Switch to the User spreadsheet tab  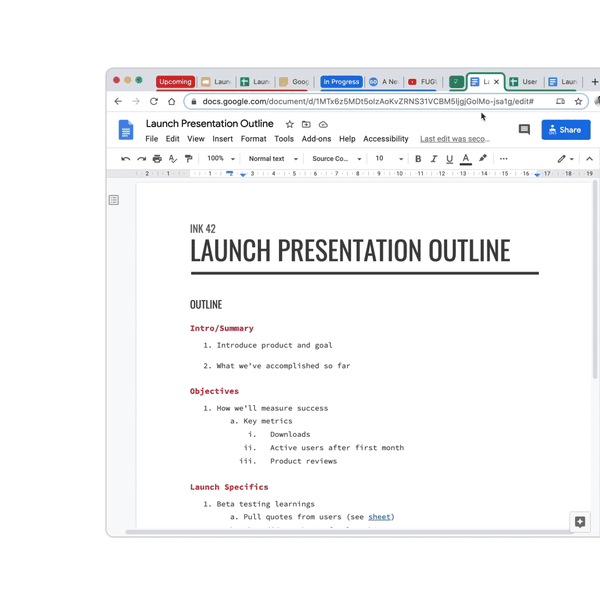tap(524, 82)
